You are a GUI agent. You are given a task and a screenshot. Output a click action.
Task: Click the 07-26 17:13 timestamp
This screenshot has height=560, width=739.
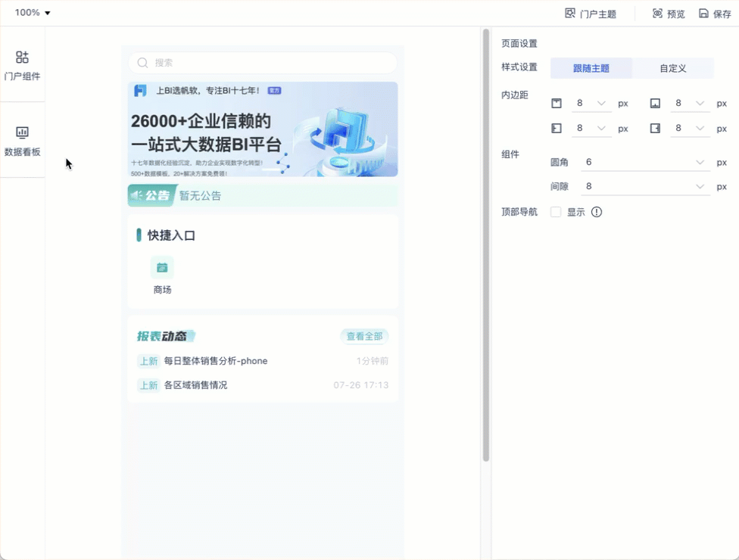361,385
